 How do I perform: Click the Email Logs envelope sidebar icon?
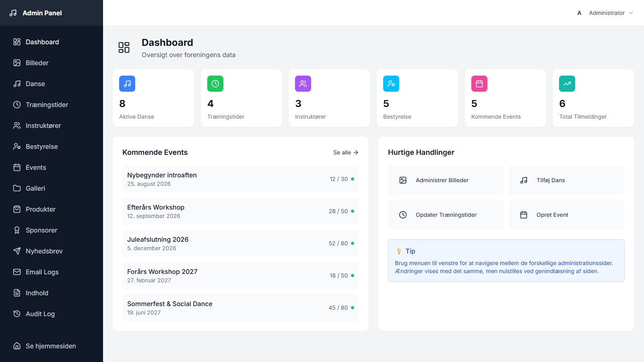click(17, 272)
